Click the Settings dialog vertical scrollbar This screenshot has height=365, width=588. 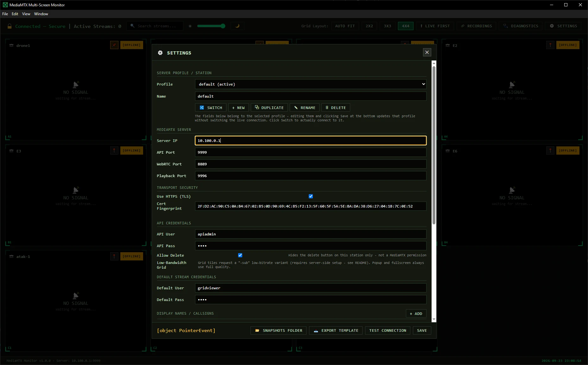point(434,146)
